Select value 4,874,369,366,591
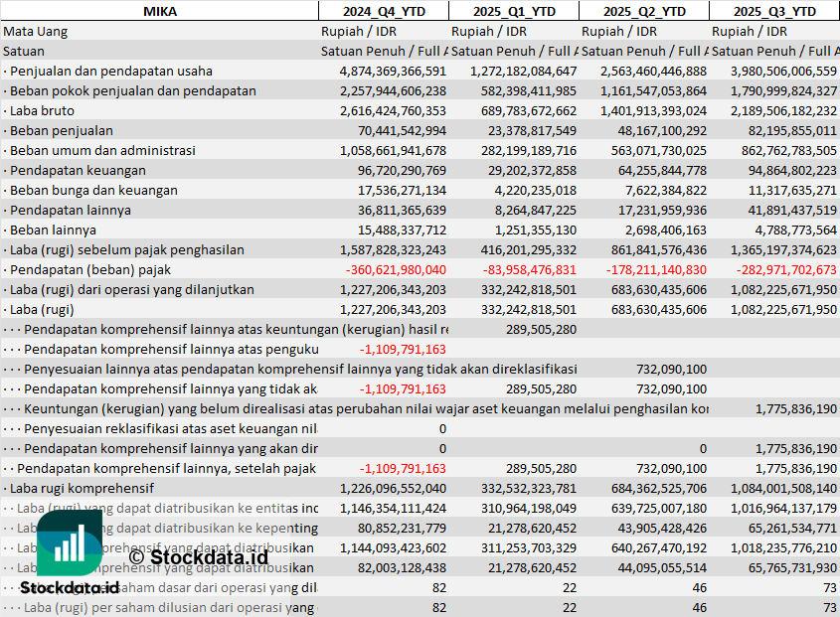The height and width of the screenshot is (617, 840). tap(393, 72)
